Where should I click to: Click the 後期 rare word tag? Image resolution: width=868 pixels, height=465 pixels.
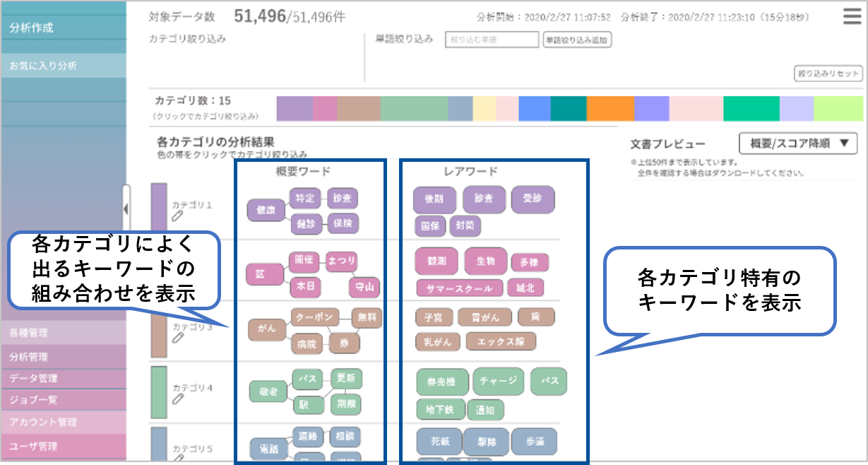click(434, 199)
